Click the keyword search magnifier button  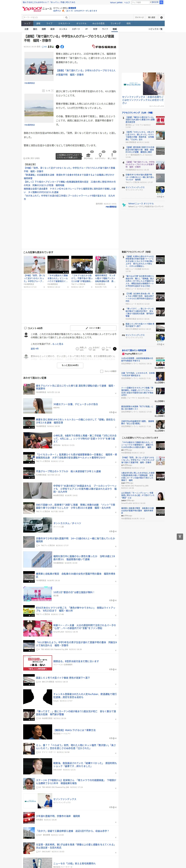66,18
